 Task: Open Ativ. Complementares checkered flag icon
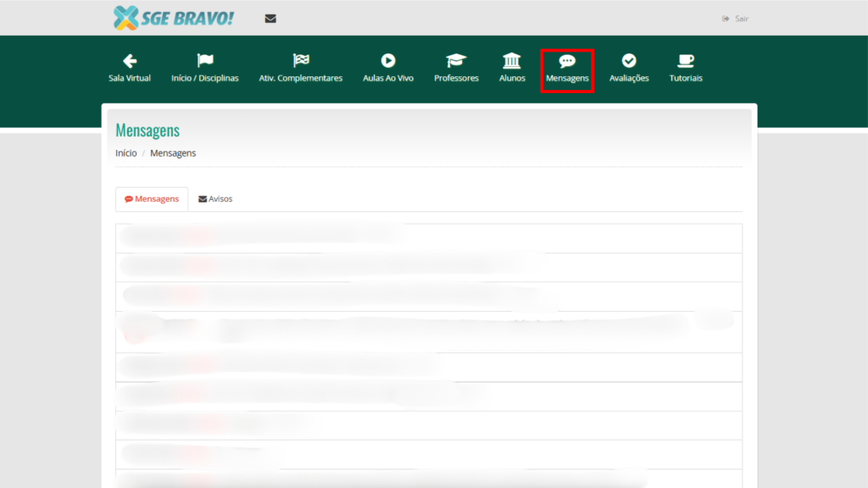click(x=301, y=61)
